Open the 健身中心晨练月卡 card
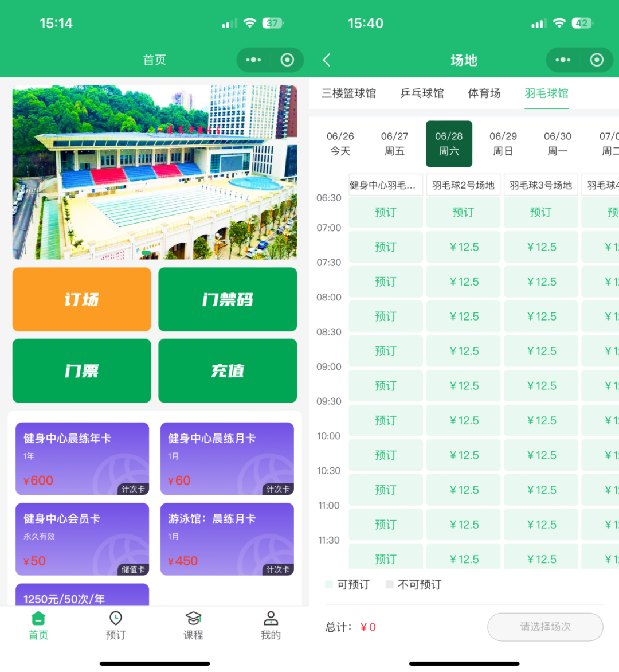Viewport: 619px width, 672px height. pyautogui.click(x=228, y=459)
